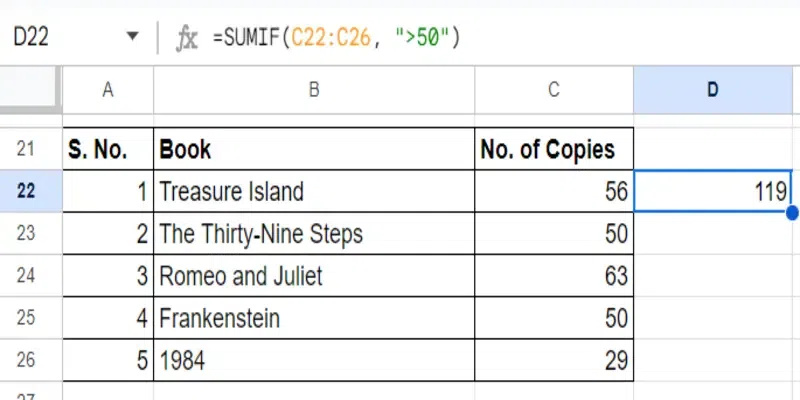Viewport: 800px width, 400px height.
Task: Select row 21 header
Action: (x=26, y=150)
